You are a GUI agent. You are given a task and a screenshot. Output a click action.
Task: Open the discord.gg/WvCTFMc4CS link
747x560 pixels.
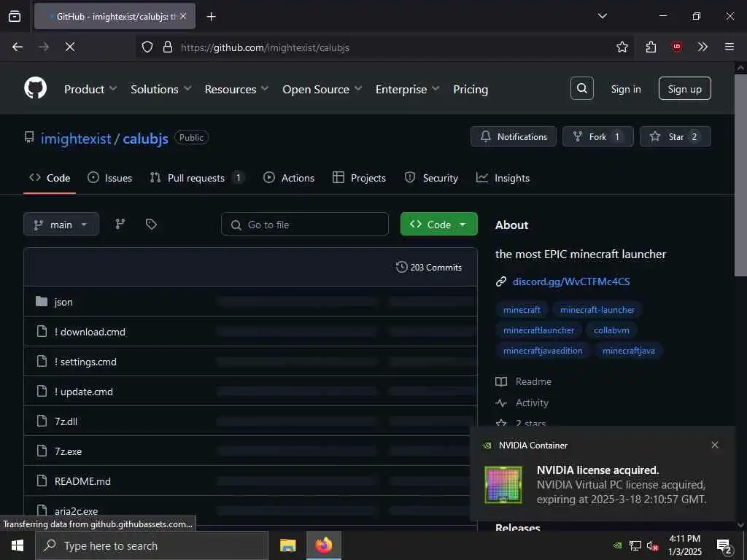point(570,281)
